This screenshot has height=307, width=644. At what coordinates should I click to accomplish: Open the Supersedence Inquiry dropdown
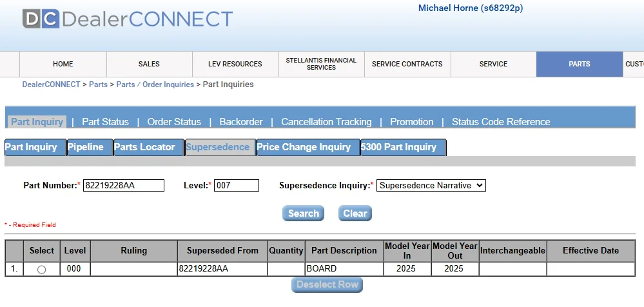tap(431, 185)
